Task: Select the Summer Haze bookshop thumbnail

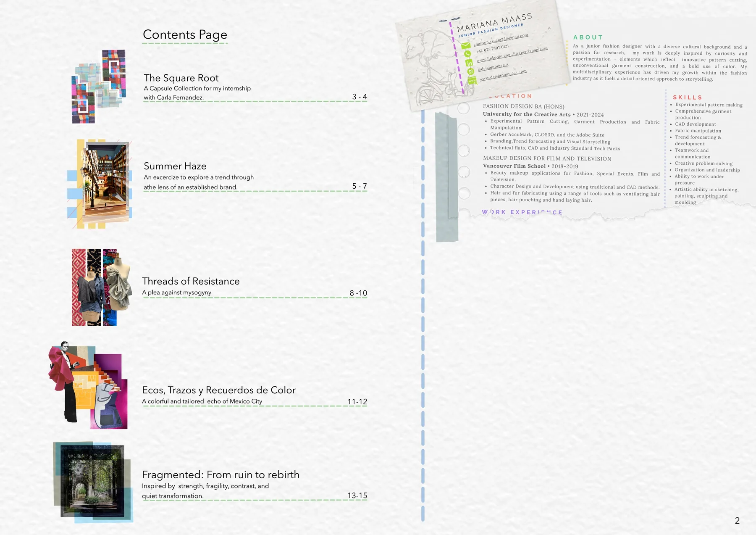Action: click(x=100, y=184)
